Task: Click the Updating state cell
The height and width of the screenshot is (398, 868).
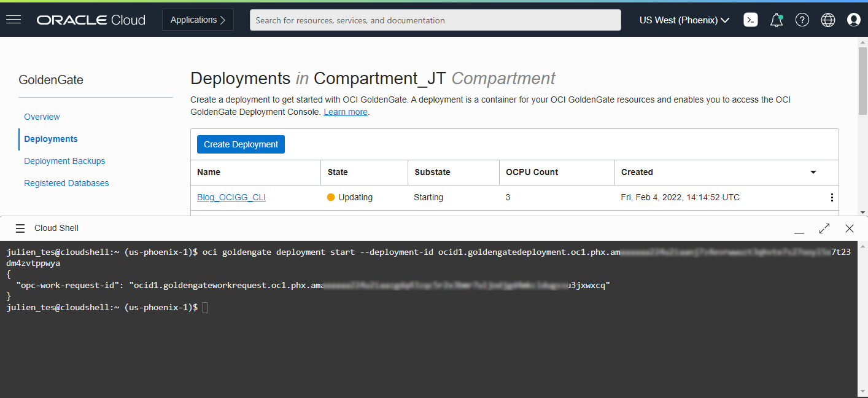Action: click(x=350, y=198)
